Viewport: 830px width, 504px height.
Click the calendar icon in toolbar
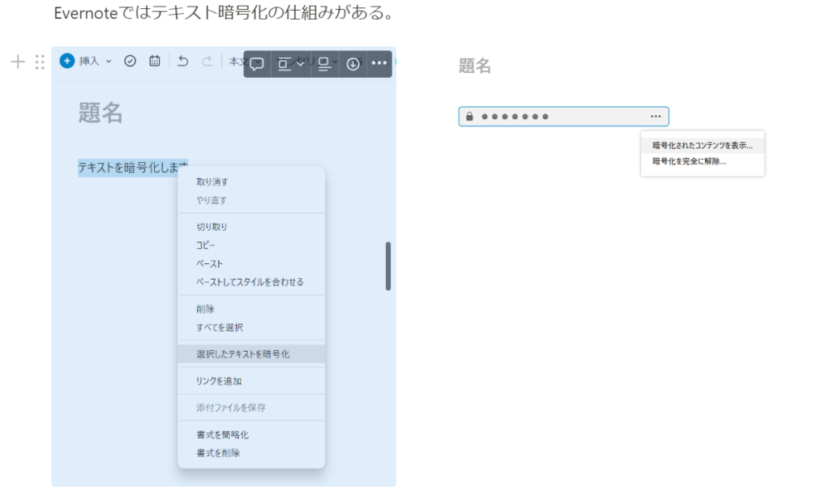(x=155, y=61)
